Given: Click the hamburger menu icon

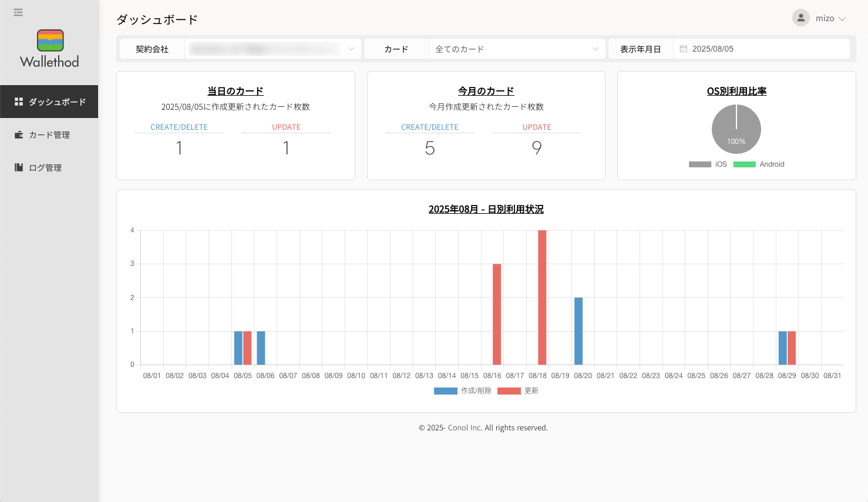Looking at the screenshot, I should point(18,12).
